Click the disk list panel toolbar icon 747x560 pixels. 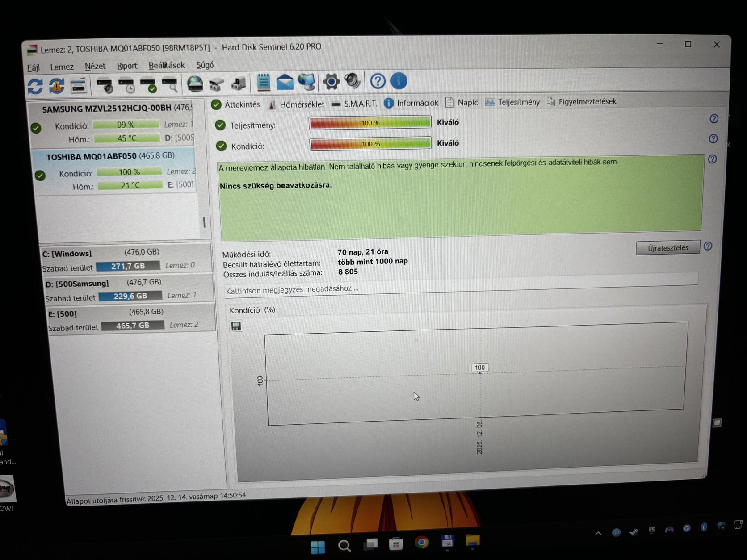pyautogui.click(x=78, y=85)
